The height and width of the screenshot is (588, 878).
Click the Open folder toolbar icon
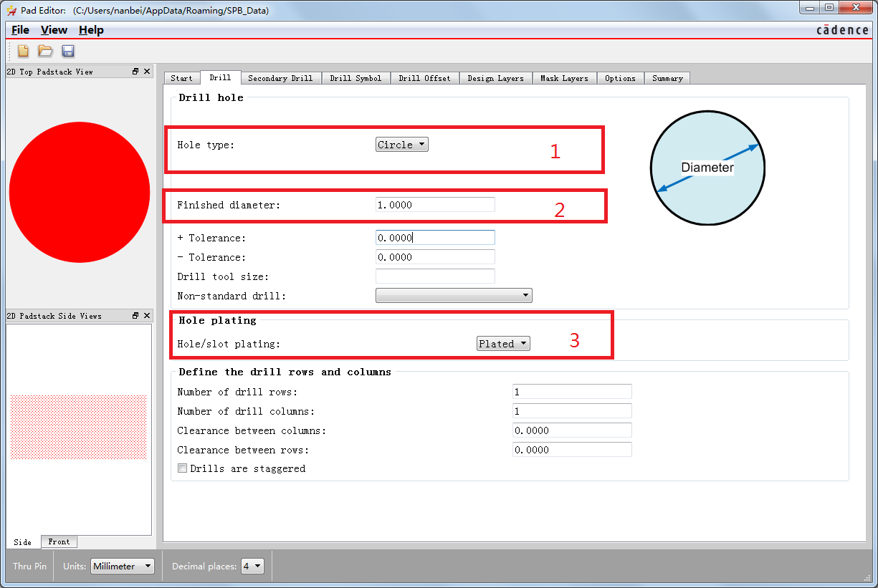pyautogui.click(x=45, y=51)
